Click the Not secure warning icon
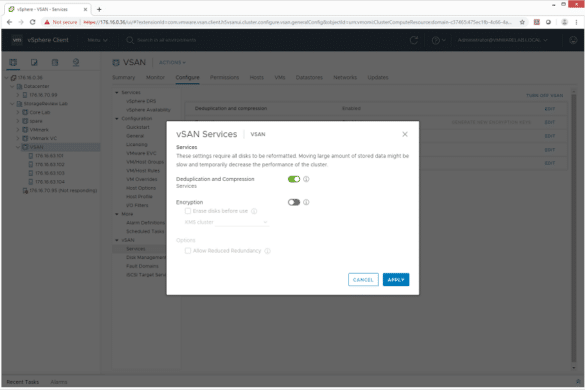Image resolution: width=585 pixels, height=390 pixels. tap(47, 22)
